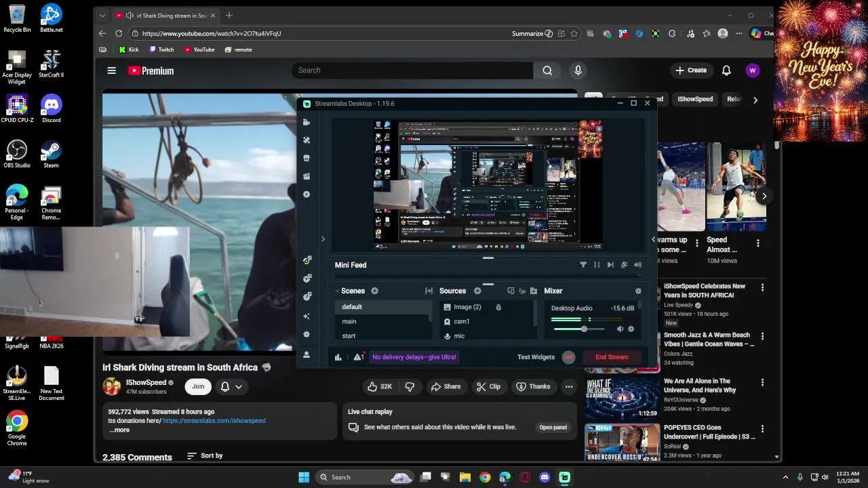The height and width of the screenshot is (488, 868).
Task: Dislike the shark diving video
Action: pyautogui.click(x=410, y=386)
